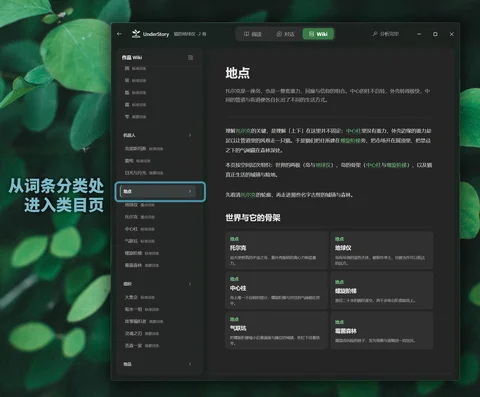Expand the 物品 category chevron
Image resolution: width=480 pixels, height=397 pixels.
coord(190,364)
